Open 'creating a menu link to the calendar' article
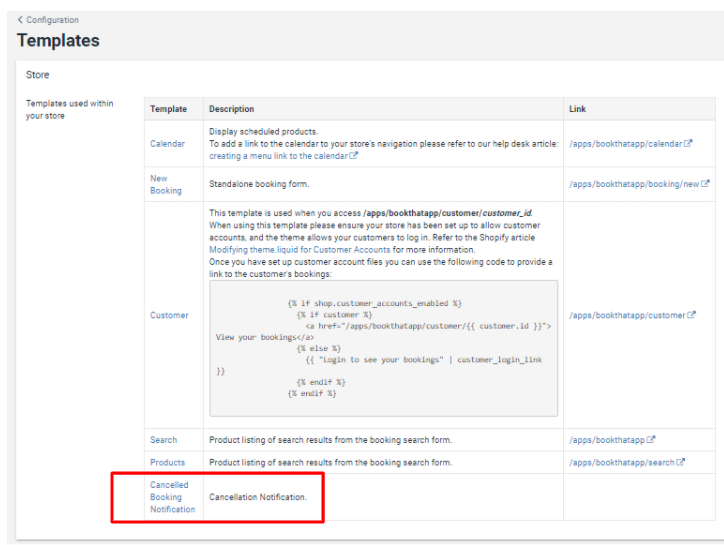Screen dimensions: 724x545 tap(277, 156)
